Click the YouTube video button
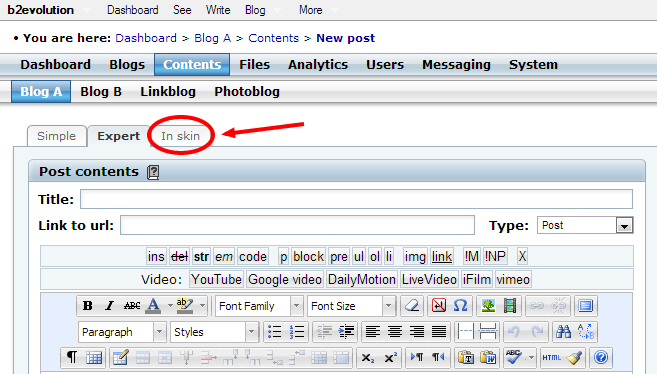This screenshot has height=374, width=657. click(x=216, y=279)
